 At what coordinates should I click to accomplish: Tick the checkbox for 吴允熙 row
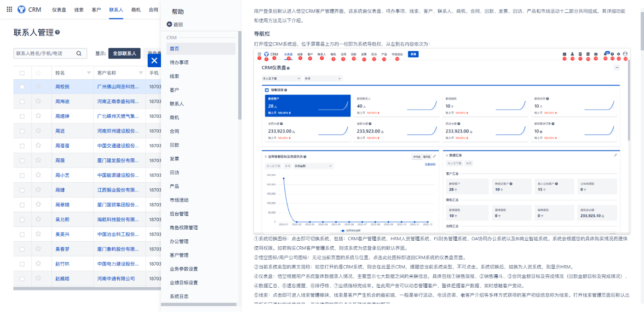22,219
